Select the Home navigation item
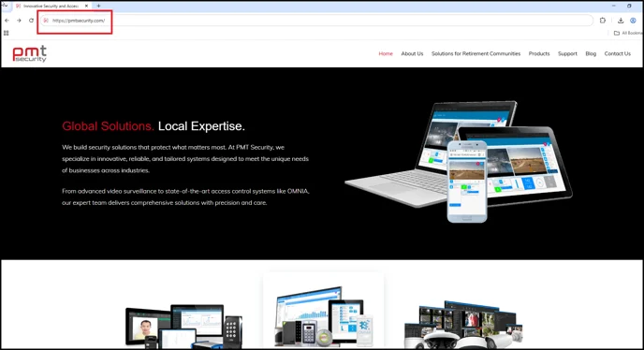Image resolution: width=644 pixels, height=350 pixels. point(386,54)
